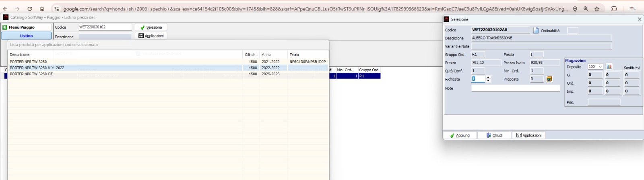The image size is (644, 180).
Task: Select row PORTER NP6 TW 3250 ICE
Action: (x=168, y=74)
